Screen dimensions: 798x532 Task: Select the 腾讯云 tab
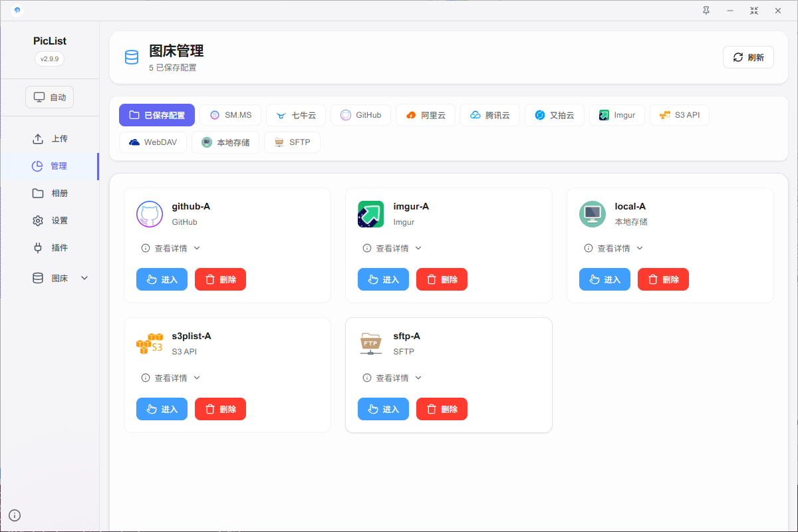point(490,115)
